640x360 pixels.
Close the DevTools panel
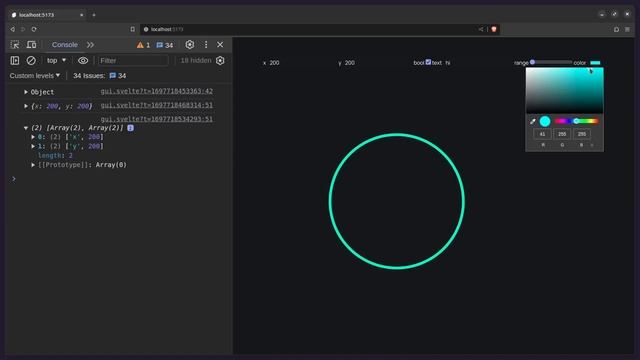pos(220,44)
